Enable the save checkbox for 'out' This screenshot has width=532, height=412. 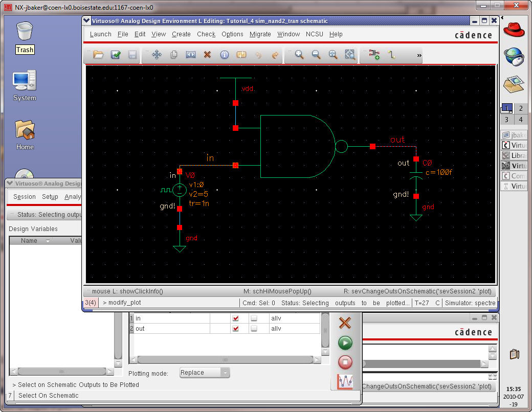(x=254, y=329)
